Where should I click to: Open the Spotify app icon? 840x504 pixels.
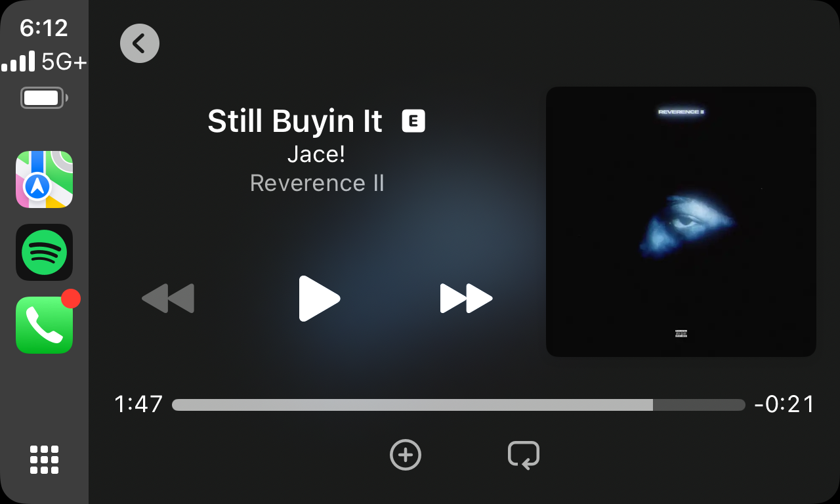point(44,252)
